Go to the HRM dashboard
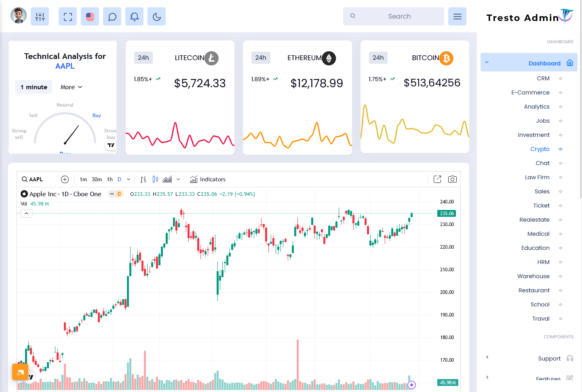The image size is (582, 392). (543, 262)
